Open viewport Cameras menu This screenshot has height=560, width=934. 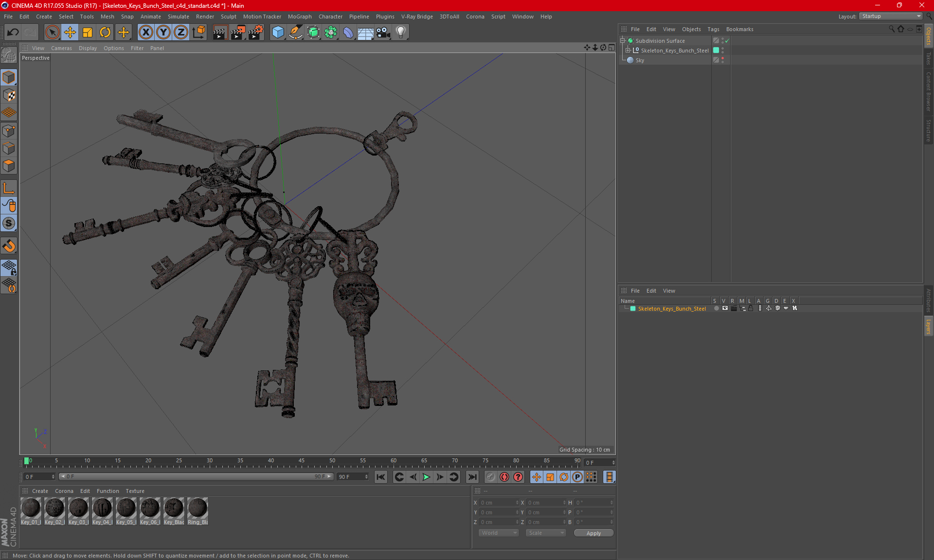(x=61, y=48)
